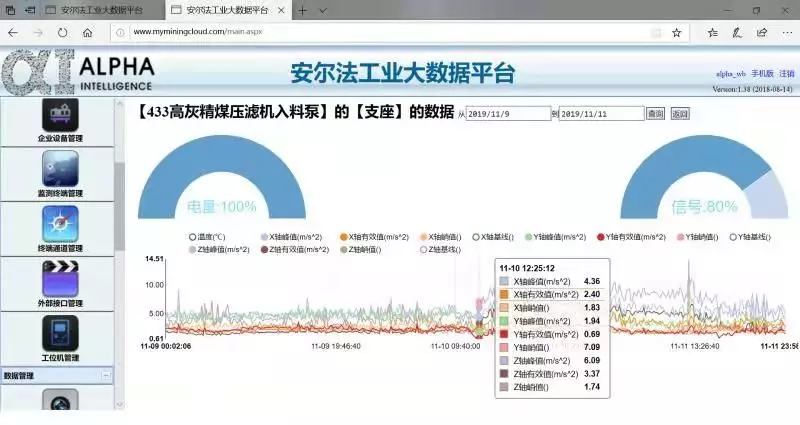Collapse the 数据管理 sidebar section
The width and height of the screenshot is (800, 425).
pos(106,376)
